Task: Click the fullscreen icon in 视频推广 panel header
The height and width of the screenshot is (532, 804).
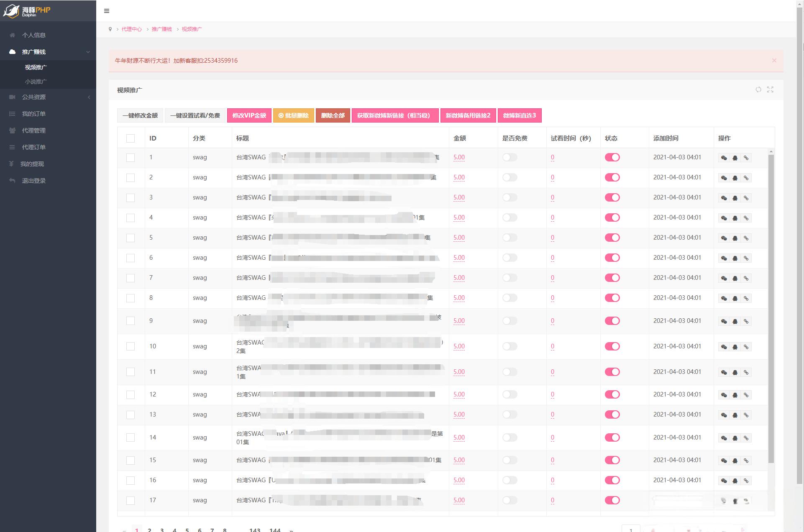Action: [770, 90]
